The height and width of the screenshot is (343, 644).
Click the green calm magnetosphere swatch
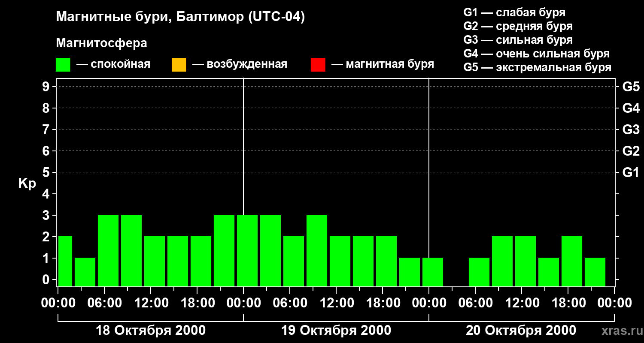(63, 65)
